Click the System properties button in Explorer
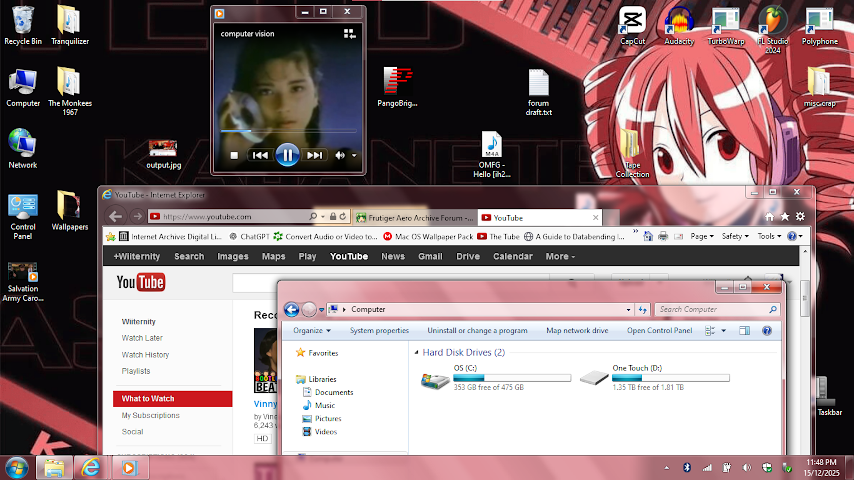 pos(379,330)
